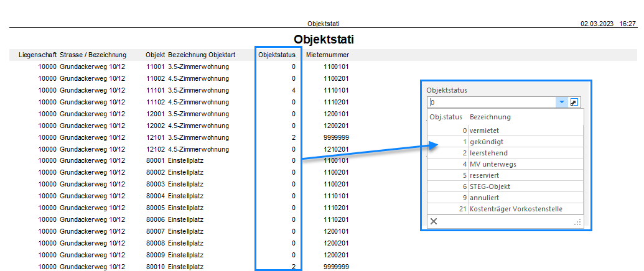This screenshot has height=271, width=644.
Task: Select object number 11002
Action: [x=156, y=78]
